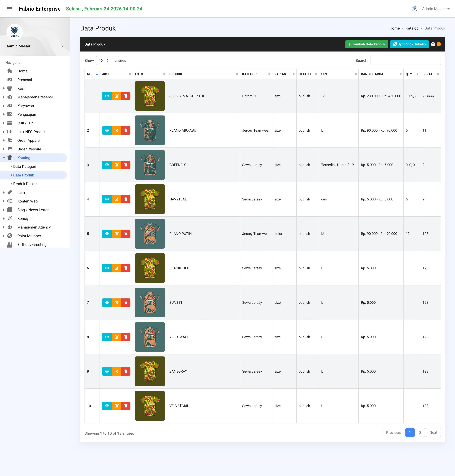This screenshot has height=476, width=455.
Task: Edit the NAVYTEAL product
Action: tap(116, 199)
